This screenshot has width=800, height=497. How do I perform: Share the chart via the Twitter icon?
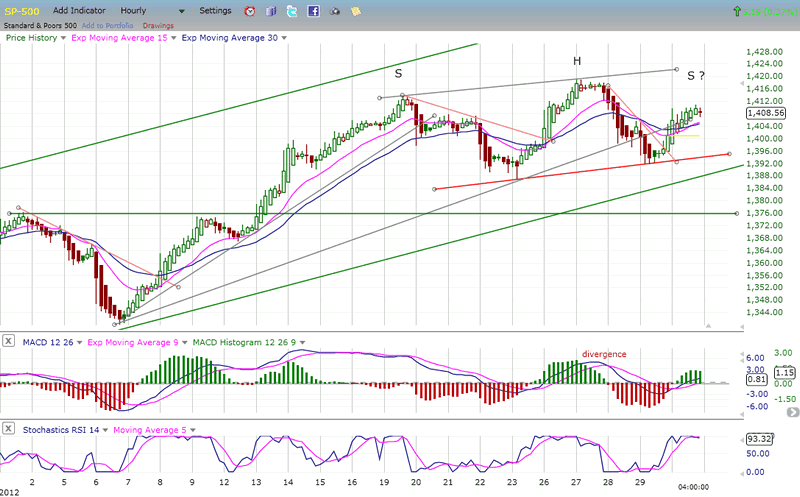(291, 11)
